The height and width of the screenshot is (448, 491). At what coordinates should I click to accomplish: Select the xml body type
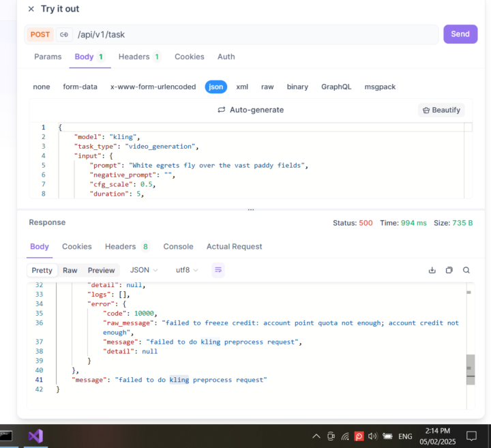point(242,87)
